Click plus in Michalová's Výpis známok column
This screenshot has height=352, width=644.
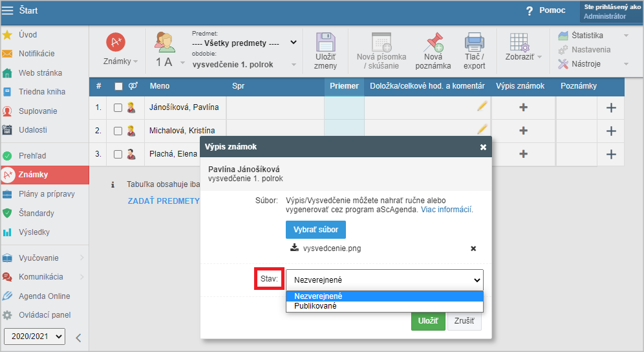tap(523, 131)
